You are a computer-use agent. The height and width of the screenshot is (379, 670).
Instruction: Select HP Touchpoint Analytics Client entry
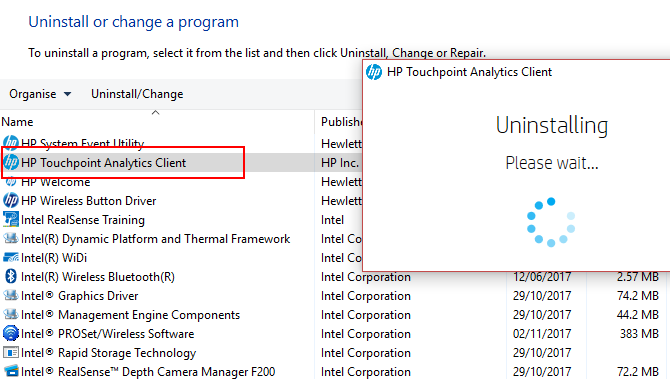point(103,163)
